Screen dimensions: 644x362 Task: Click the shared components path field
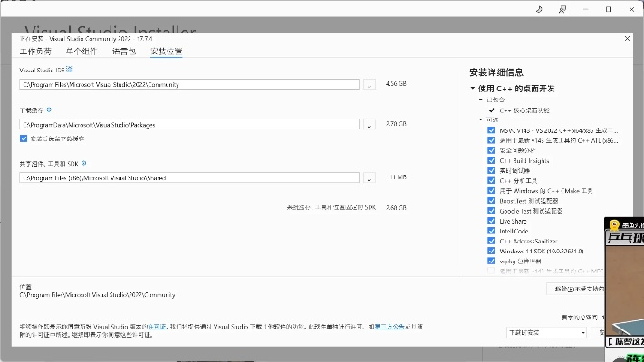[189, 177]
